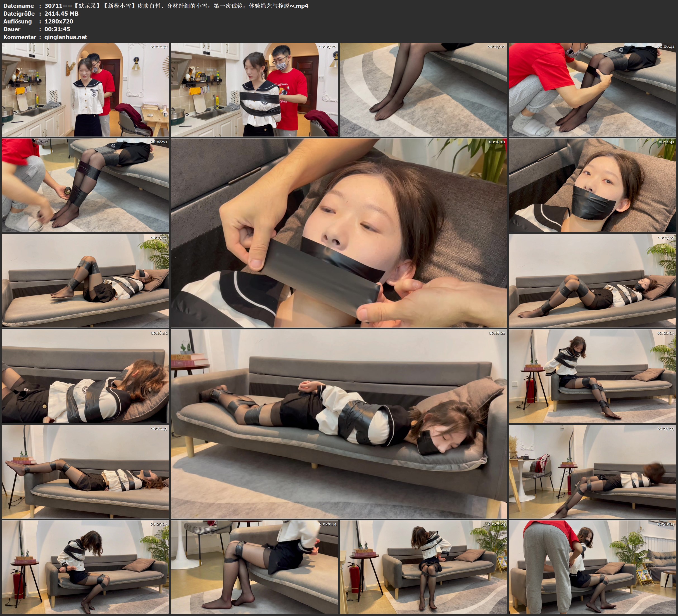Select the frame timestamped 00:25:03
The width and height of the screenshot is (678, 616).
(x=85, y=567)
